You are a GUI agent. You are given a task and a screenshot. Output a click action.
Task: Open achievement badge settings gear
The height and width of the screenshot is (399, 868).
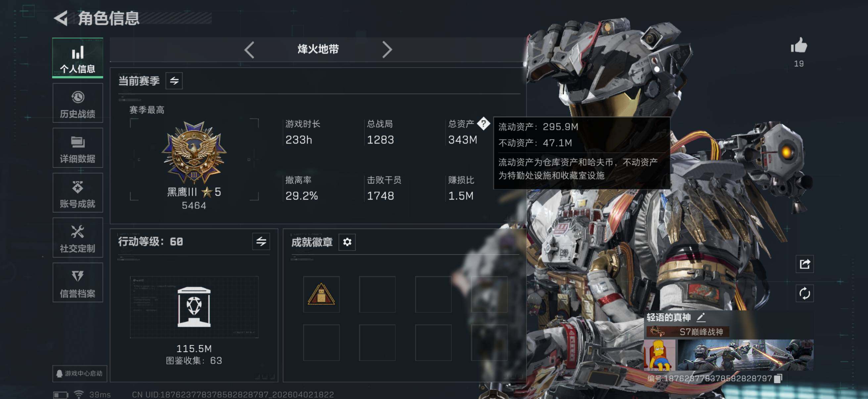point(347,242)
